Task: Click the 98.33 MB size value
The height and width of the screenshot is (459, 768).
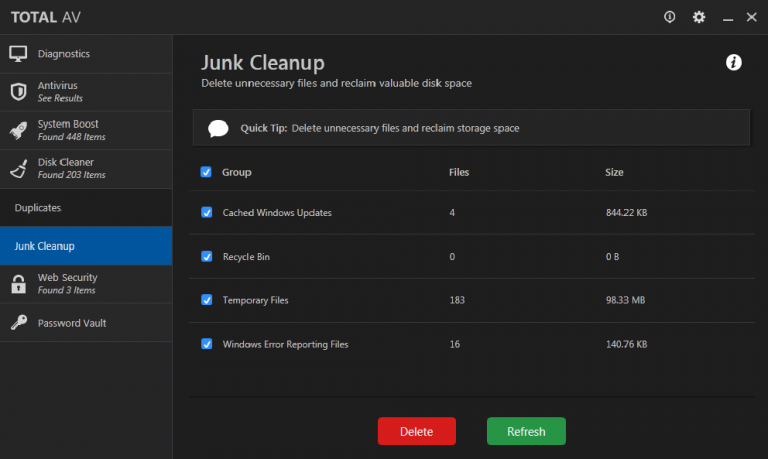Action: (x=625, y=300)
